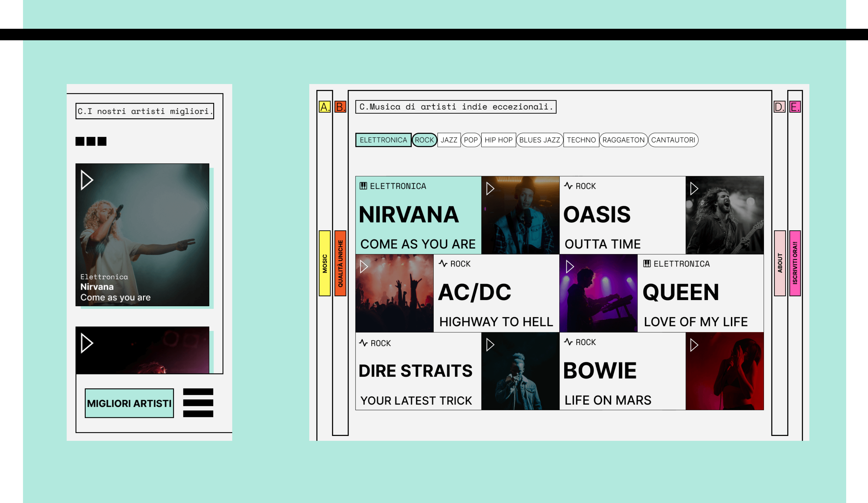The image size is (868, 503).
Task: Open hamburger menu in mobile preview
Action: [x=198, y=403]
